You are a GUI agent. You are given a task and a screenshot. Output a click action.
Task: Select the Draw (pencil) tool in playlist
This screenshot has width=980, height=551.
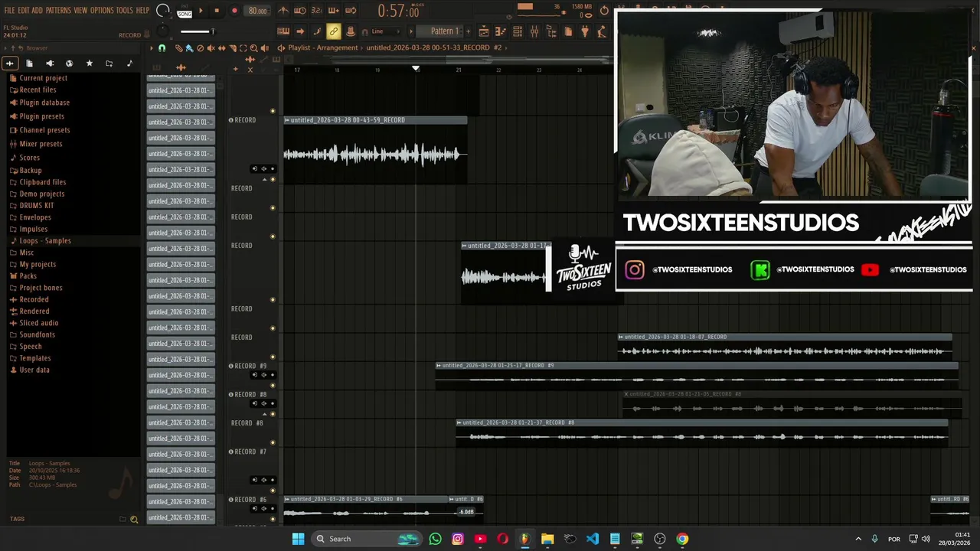click(x=178, y=48)
